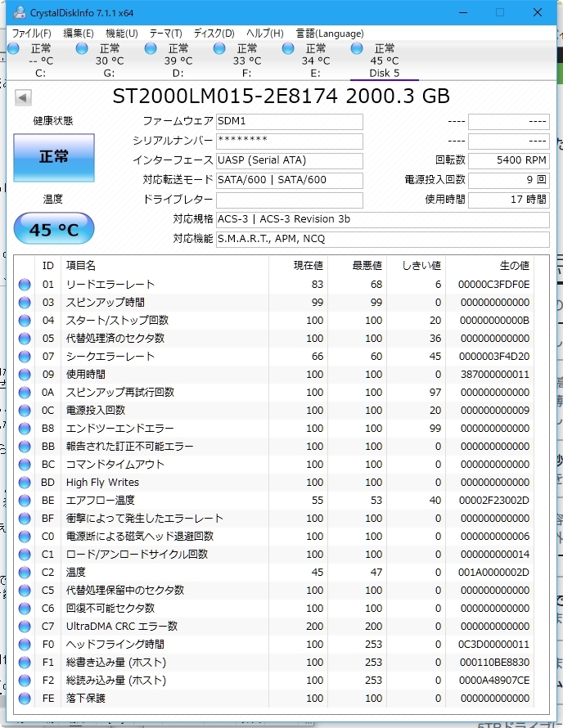The height and width of the screenshot is (728, 563).
Task: Click status orb for 0C 電源投入回数
Action: 25,411
